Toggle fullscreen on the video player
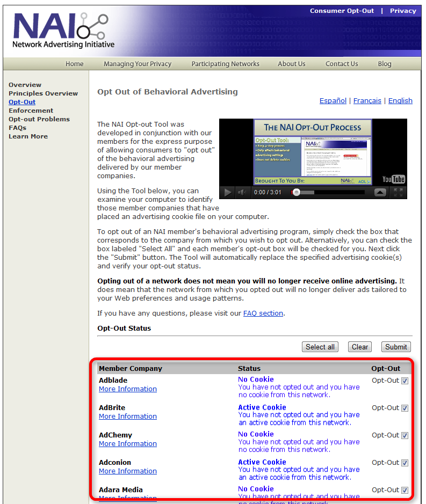The height and width of the screenshot is (504, 426). point(398,192)
